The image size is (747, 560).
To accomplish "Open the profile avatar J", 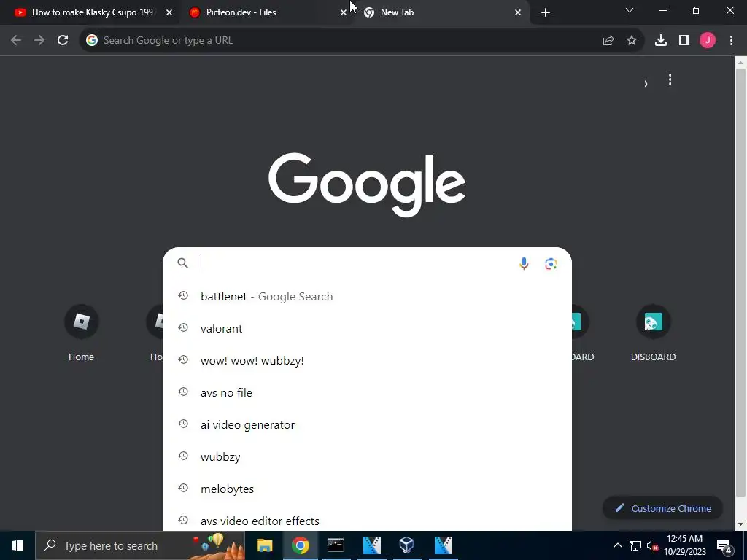I will [x=708, y=41].
